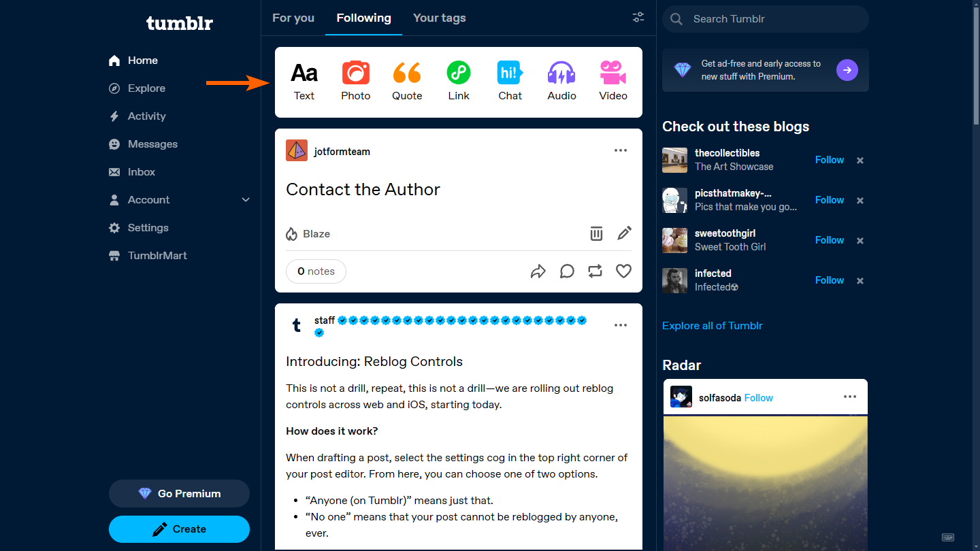Viewport: 980px width, 551px height.
Task: Open sweetoothgirl blog avatar
Action: (675, 240)
